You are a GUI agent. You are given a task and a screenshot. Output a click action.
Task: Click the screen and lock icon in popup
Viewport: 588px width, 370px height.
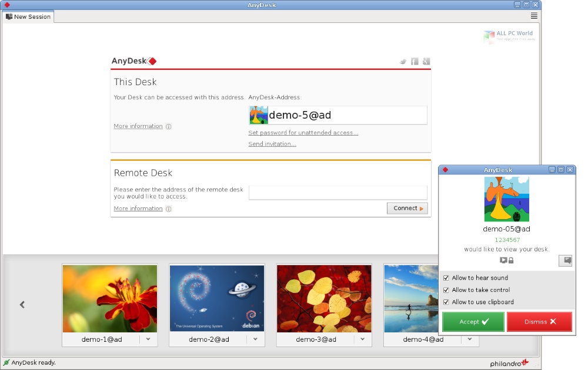coord(507,260)
